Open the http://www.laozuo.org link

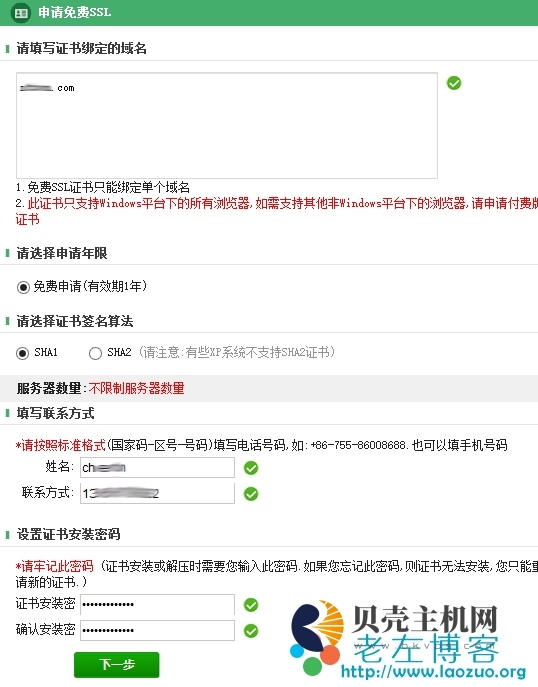pos(433,672)
